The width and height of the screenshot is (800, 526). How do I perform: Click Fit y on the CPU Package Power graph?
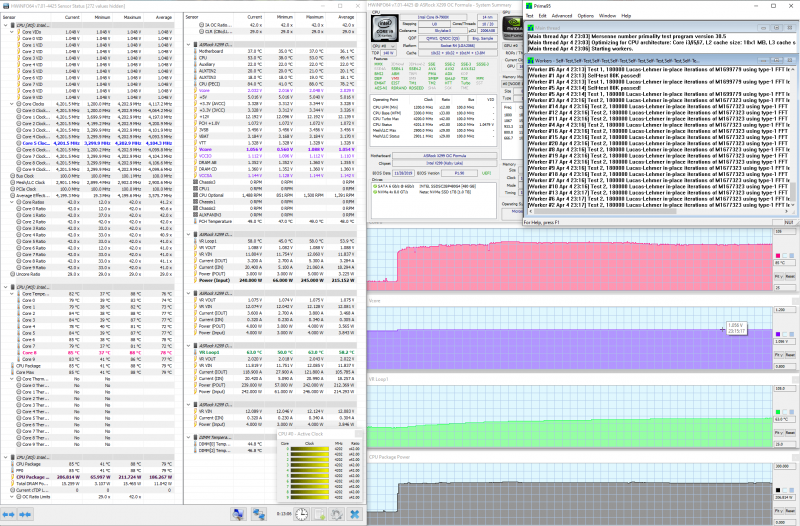(779, 511)
